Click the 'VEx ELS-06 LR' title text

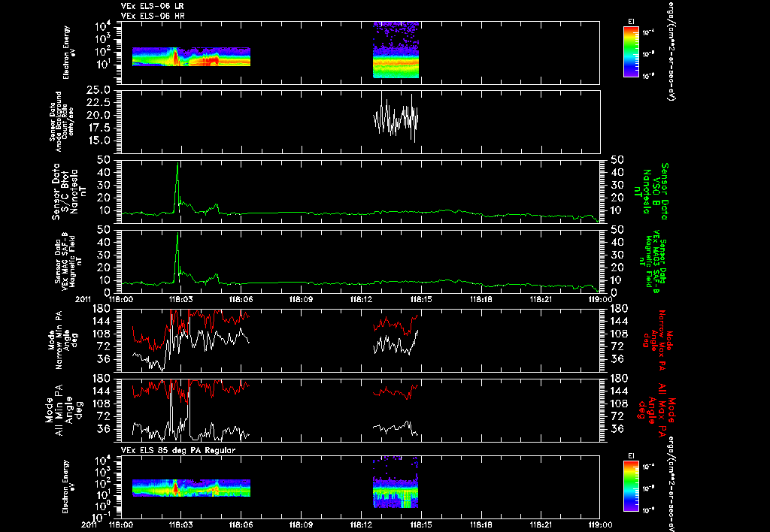(x=153, y=6)
